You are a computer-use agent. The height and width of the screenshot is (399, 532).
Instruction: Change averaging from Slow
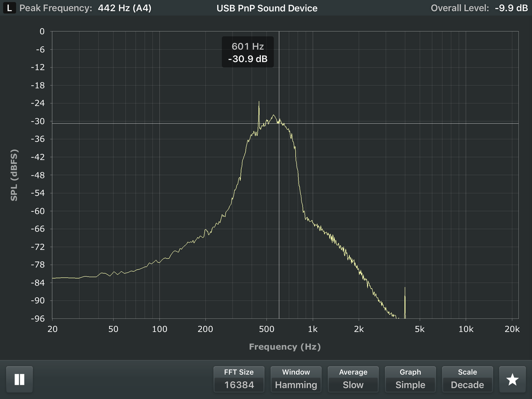[x=353, y=385]
